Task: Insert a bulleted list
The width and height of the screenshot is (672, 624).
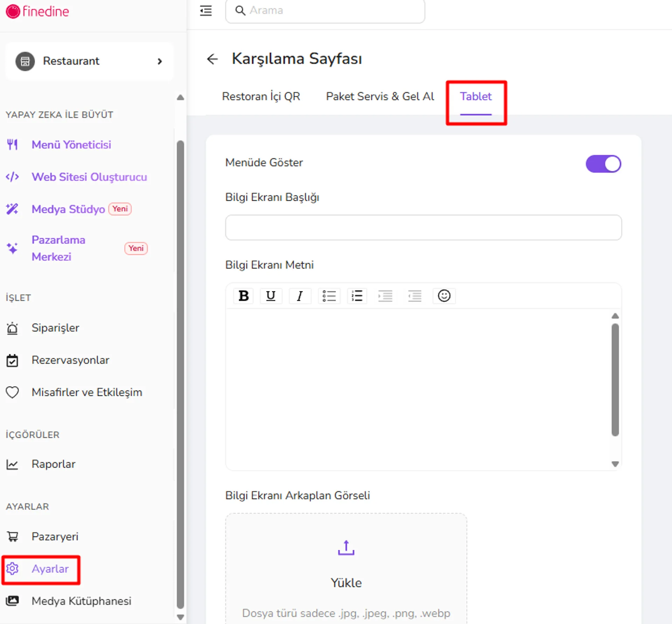Action: click(x=329, y=296)
